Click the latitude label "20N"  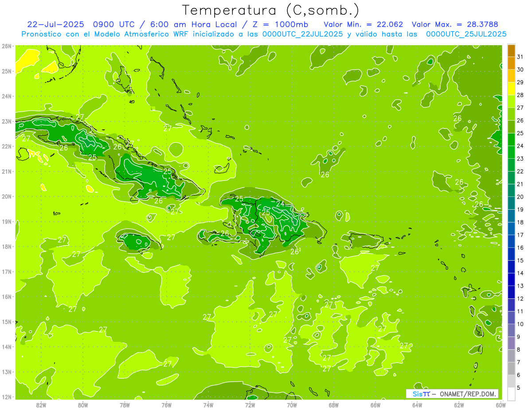pos(7,196)
